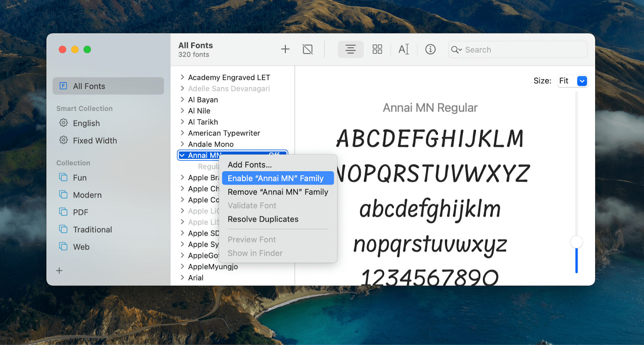Select American Typewriter font name
Image resolution: width=644 pixels, height=345 pixels.
click(224, 133)
